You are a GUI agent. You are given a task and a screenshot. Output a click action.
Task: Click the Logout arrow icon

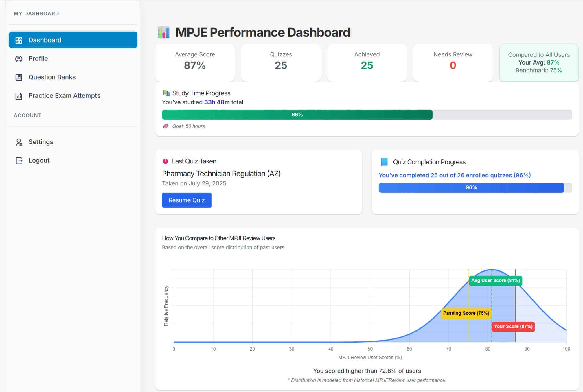pyautogui.click(x=19, y=160)
